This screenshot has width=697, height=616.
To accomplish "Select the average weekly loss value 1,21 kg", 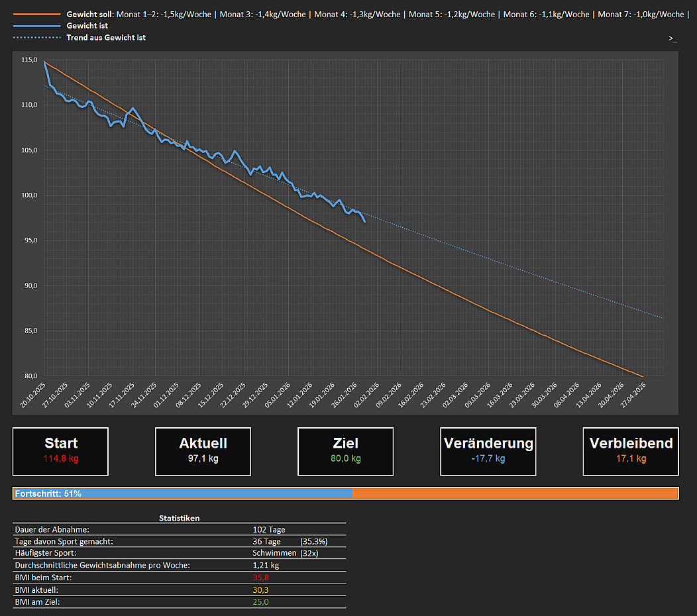I will (266, 565).
